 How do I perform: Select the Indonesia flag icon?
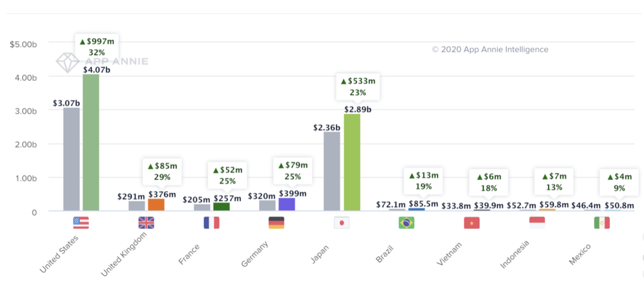click(537, 223)
